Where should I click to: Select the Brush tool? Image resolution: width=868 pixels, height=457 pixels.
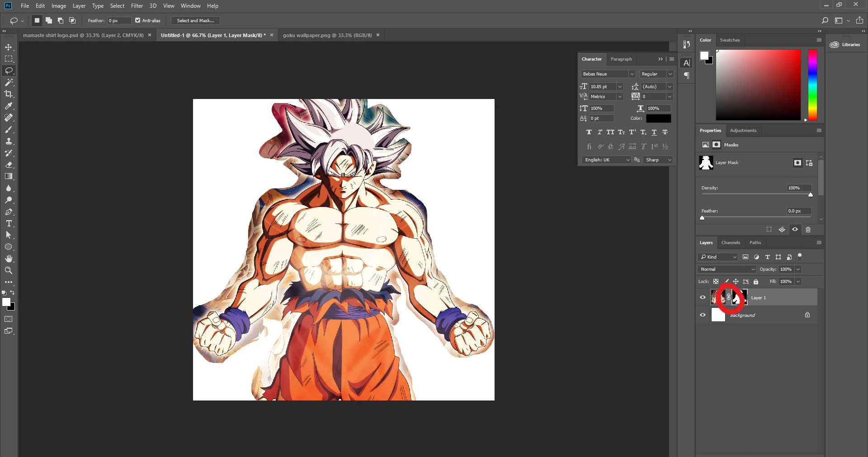pos(9,129)
